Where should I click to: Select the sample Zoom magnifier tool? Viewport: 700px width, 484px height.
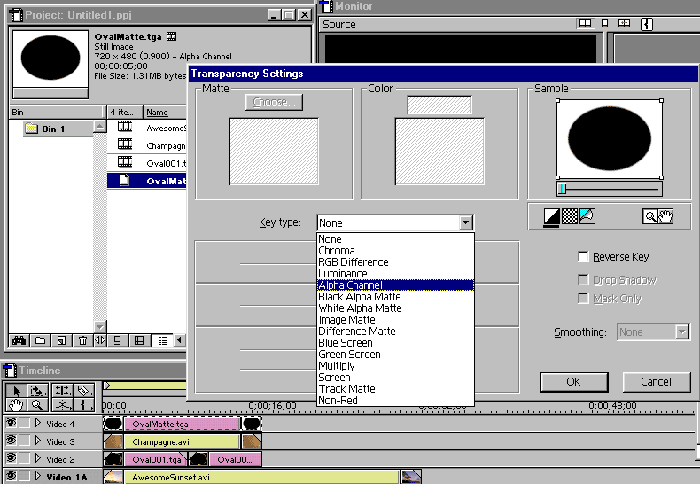click(650, 216)
